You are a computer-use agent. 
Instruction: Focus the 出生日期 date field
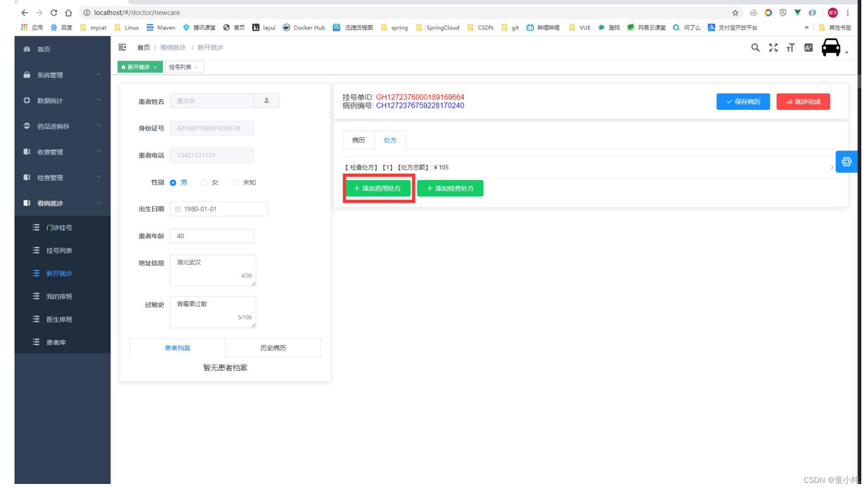219,209
